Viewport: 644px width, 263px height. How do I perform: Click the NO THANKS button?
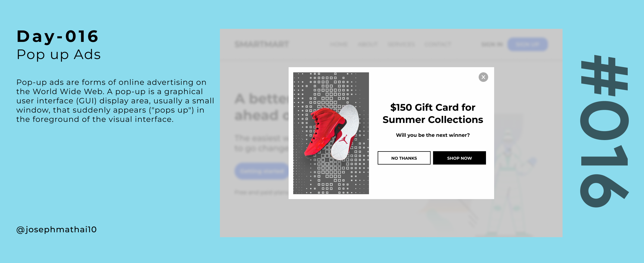[404, 158]
